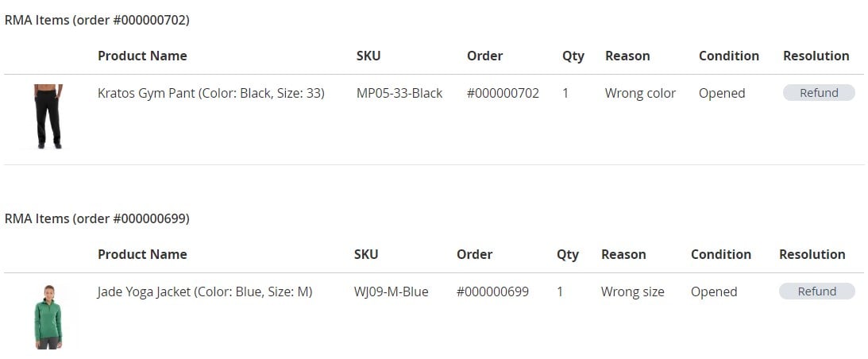Click SKU WJ09-M-Blue
This screenshot has height=359, width=868.
[x=392, y=291]
